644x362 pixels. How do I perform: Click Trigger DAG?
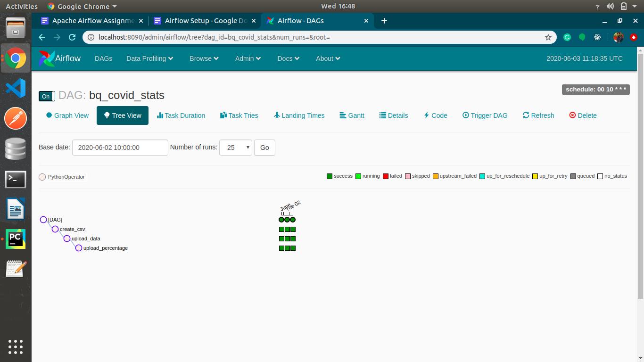tap(485, 115)
